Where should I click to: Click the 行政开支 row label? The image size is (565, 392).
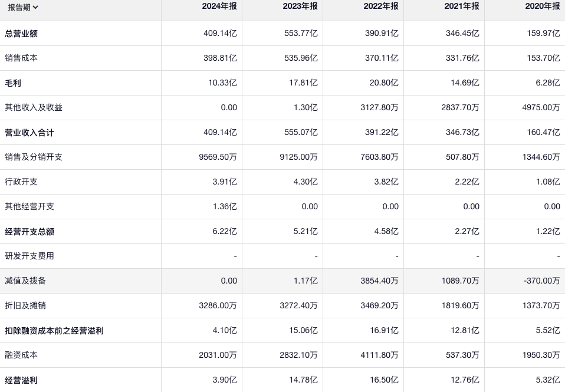(21, 182)
